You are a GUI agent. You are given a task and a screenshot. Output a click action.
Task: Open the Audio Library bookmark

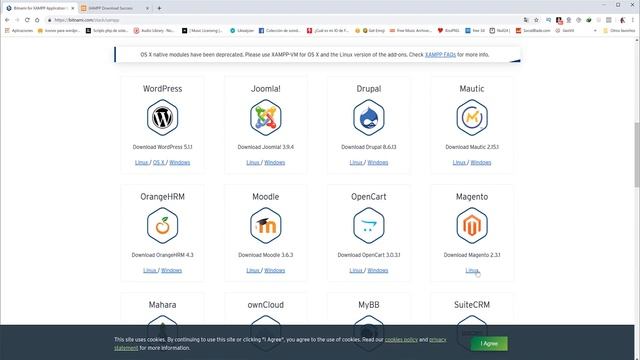(x=154, y=31)
